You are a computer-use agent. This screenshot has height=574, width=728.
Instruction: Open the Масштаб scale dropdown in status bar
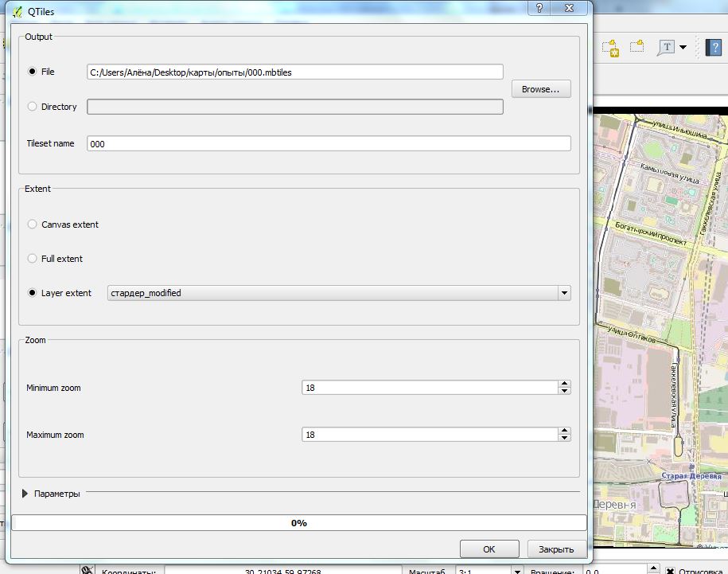(517, 570)
